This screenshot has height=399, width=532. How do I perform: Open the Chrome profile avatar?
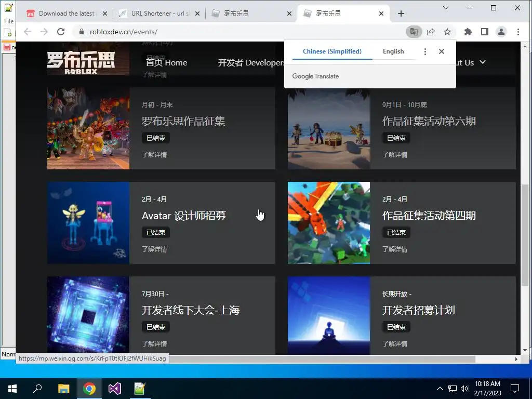(501, 32)
